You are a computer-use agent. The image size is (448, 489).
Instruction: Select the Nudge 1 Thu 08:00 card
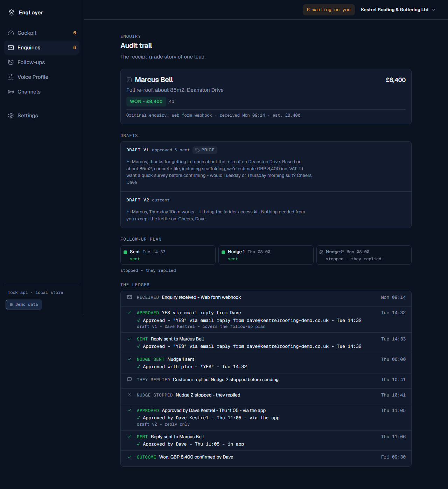point(266,255)
